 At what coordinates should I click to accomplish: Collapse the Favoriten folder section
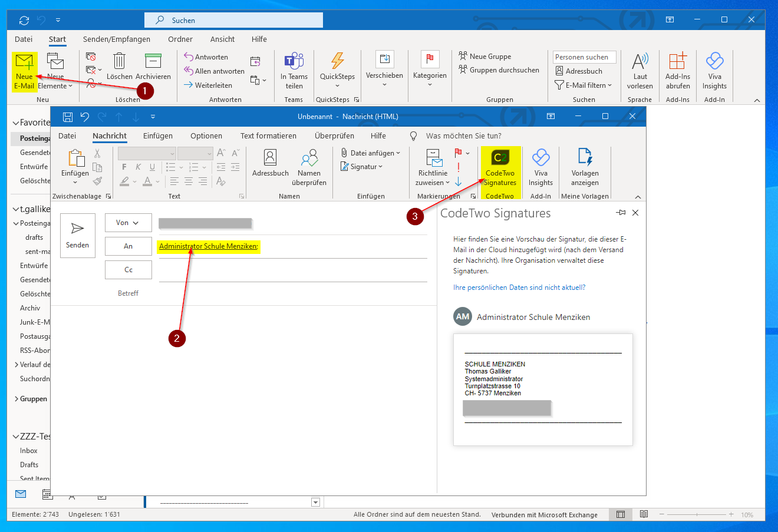point(16,123)
